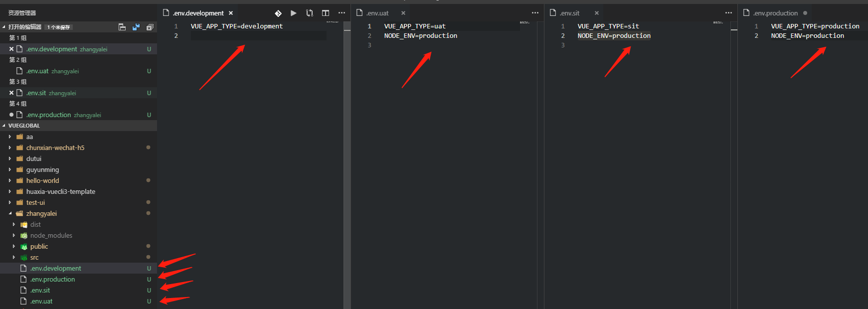Click U git status of .env.uat in open editors
This screenshot has height=309, width=868.
coord(149,71)
